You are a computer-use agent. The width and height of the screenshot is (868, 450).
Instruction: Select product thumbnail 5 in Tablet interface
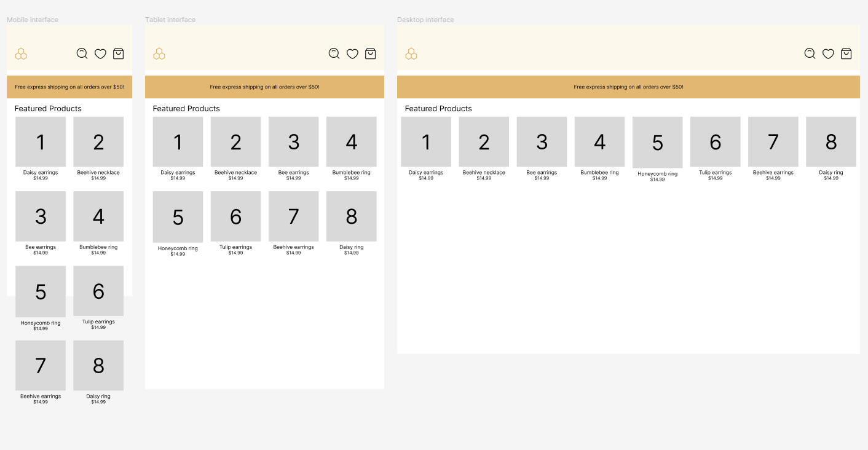point(178,217)
